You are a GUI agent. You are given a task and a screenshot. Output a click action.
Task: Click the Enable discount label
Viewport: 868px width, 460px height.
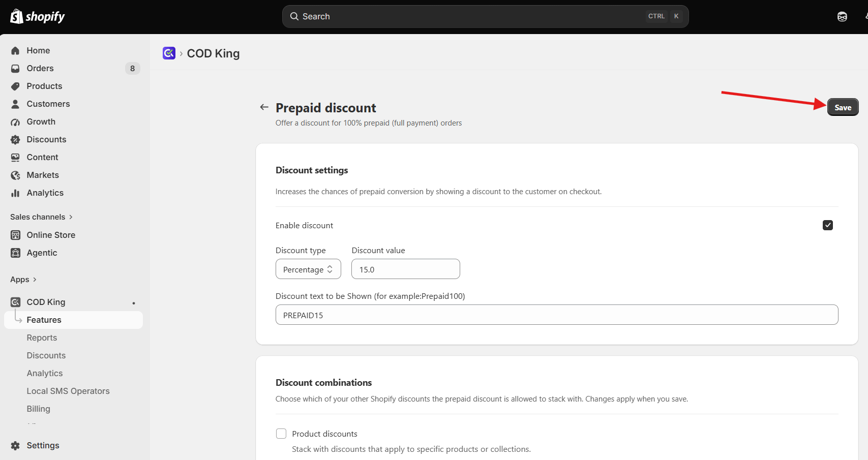point(304,225)
